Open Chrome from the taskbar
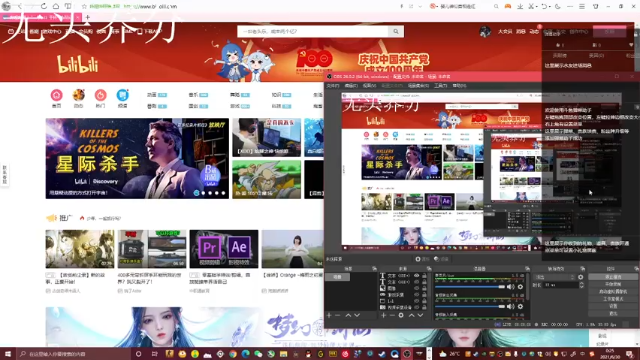640x360 pixels. point(233,354)
